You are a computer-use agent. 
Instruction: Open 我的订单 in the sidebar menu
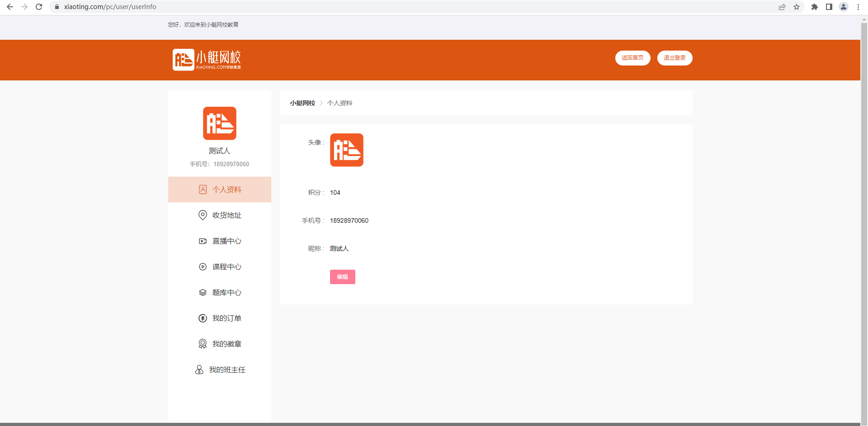coord(220,318)
